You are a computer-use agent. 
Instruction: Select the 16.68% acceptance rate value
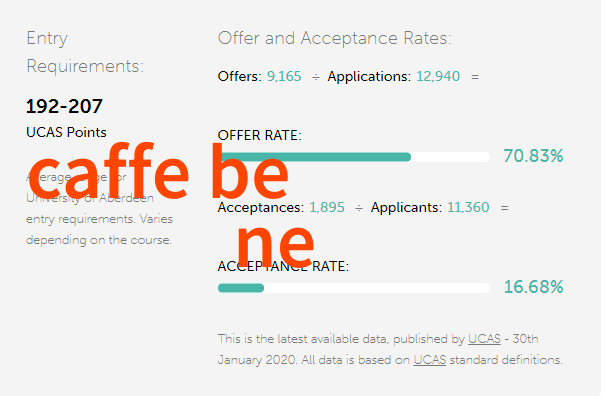(533, 287)
